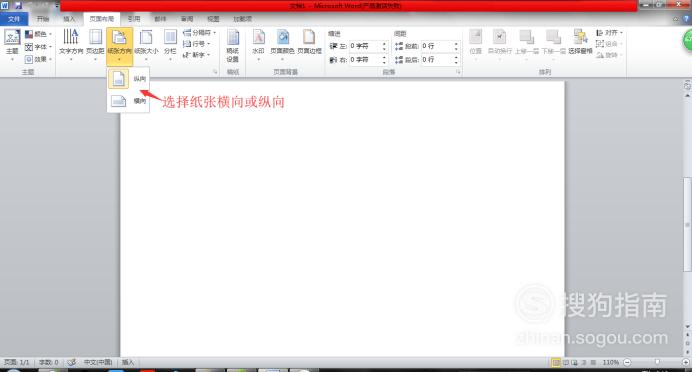Expand the 行号 line numbers dropdown
The image size is (692, 372).
click(x=196, y=44)
